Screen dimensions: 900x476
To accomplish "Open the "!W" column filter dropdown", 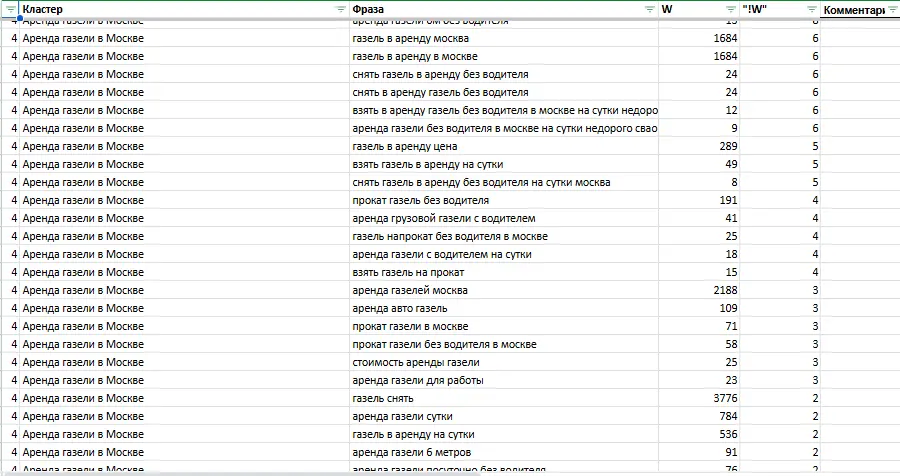I will coord(812,9).
